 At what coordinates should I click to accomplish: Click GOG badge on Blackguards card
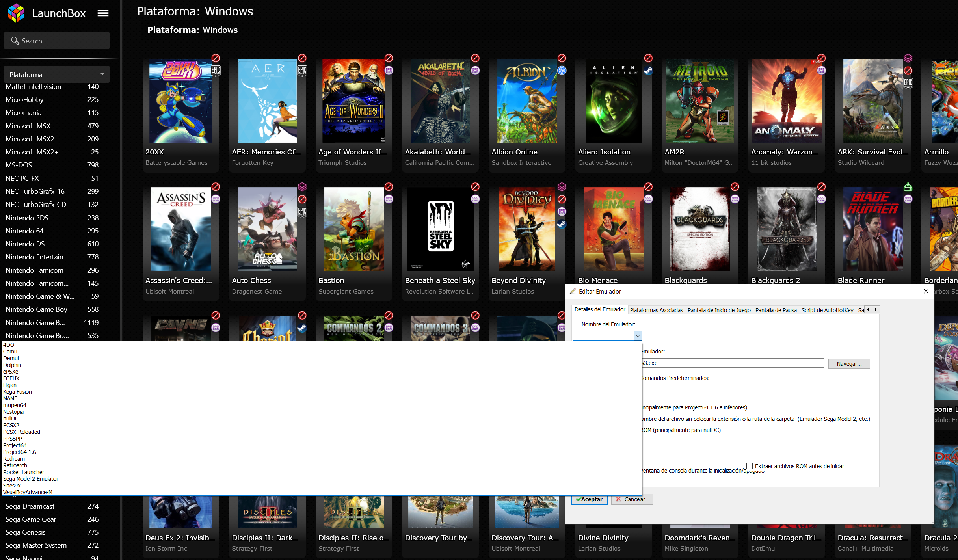735,199
